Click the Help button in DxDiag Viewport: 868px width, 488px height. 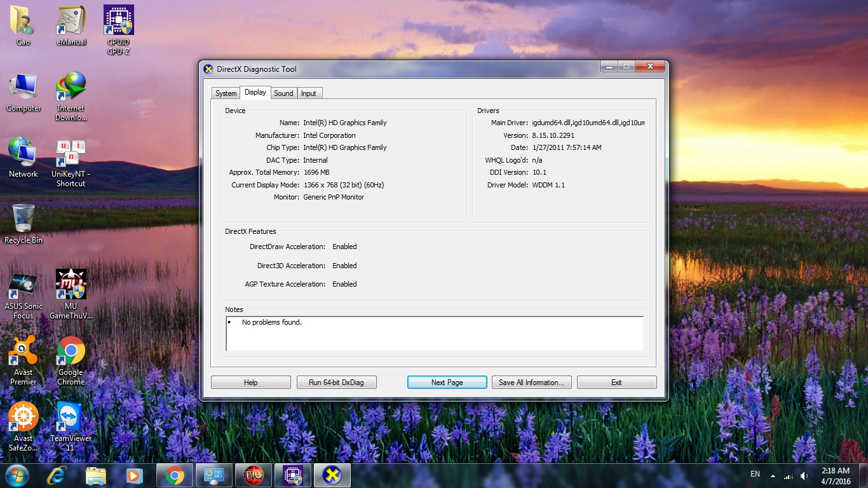[x=250, y=383]
